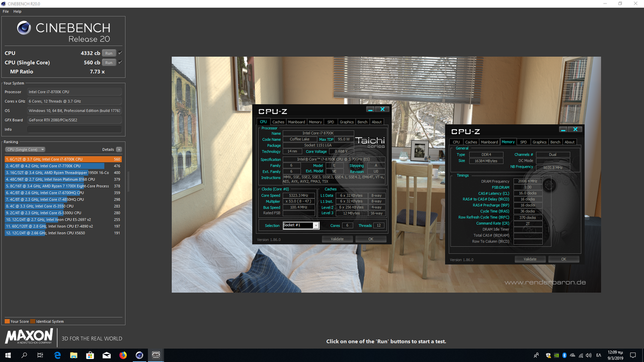The width and height of the screenshot is (644, 362).
Task: Click Validate in the CPU-Z CPU window
Action: click(337, 239)
